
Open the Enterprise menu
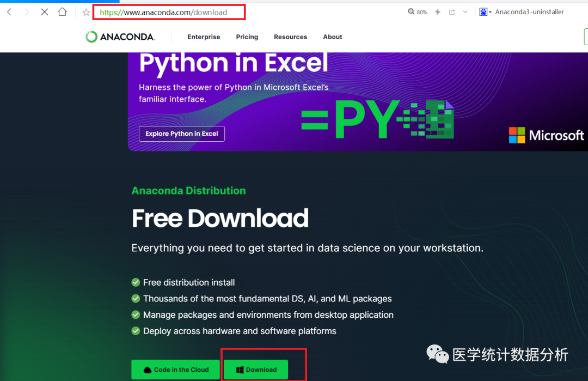coord(204,37)
